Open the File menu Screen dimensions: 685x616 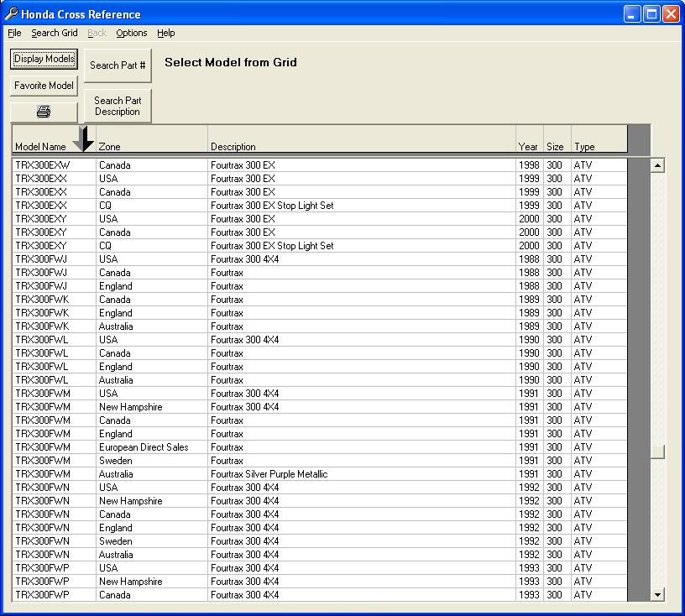[14, 33]
